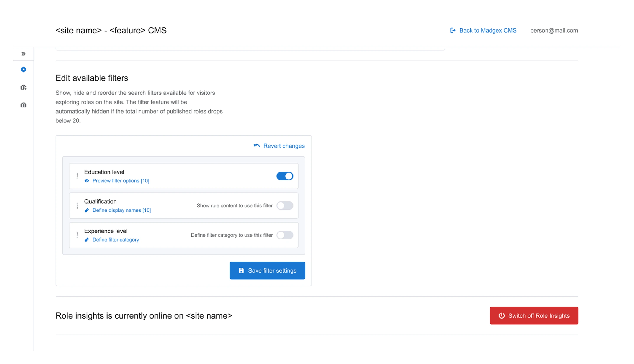Screen dimensions: 634x364
Task: Click the undo arrow icon beside Revert changes
Action: (257, 146)
